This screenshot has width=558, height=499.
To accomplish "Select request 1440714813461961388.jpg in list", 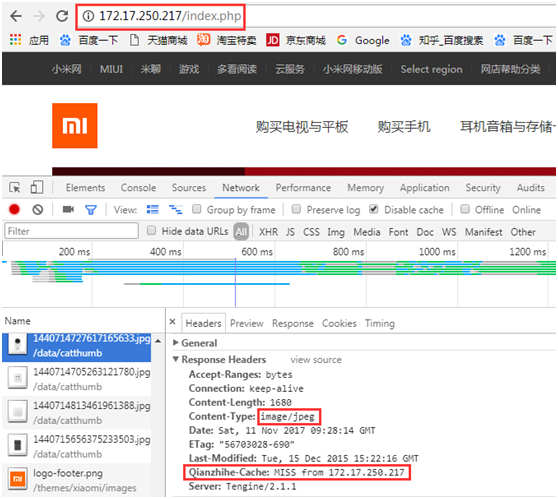I will [77, 413].
